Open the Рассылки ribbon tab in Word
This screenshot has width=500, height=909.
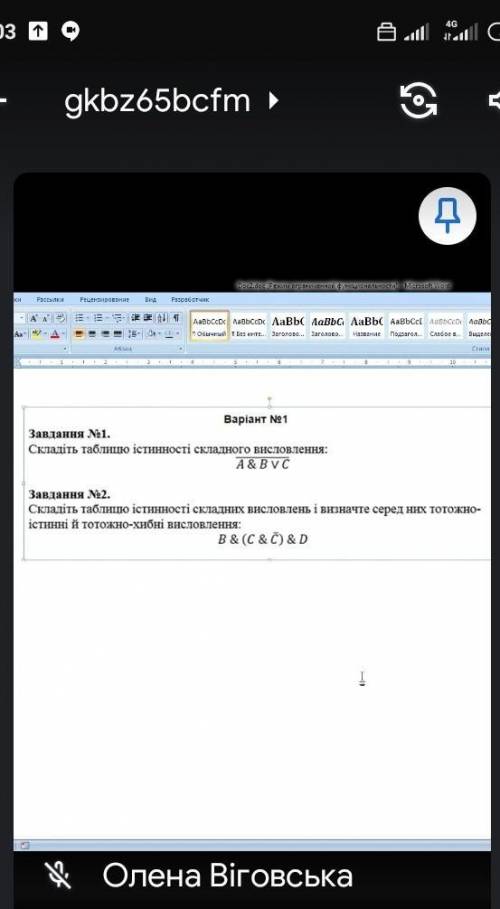pyautogui.click(x=50, y=300)
